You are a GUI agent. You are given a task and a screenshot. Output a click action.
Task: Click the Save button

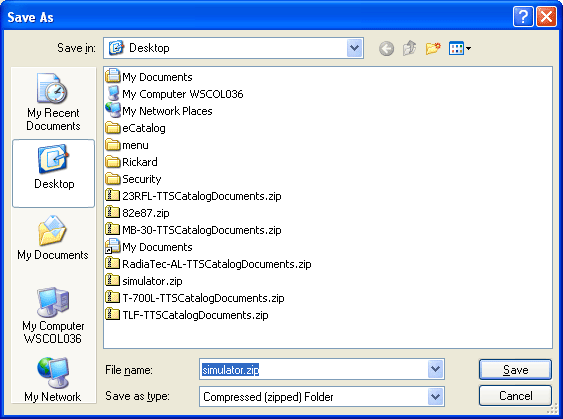[x=515, y=369]
